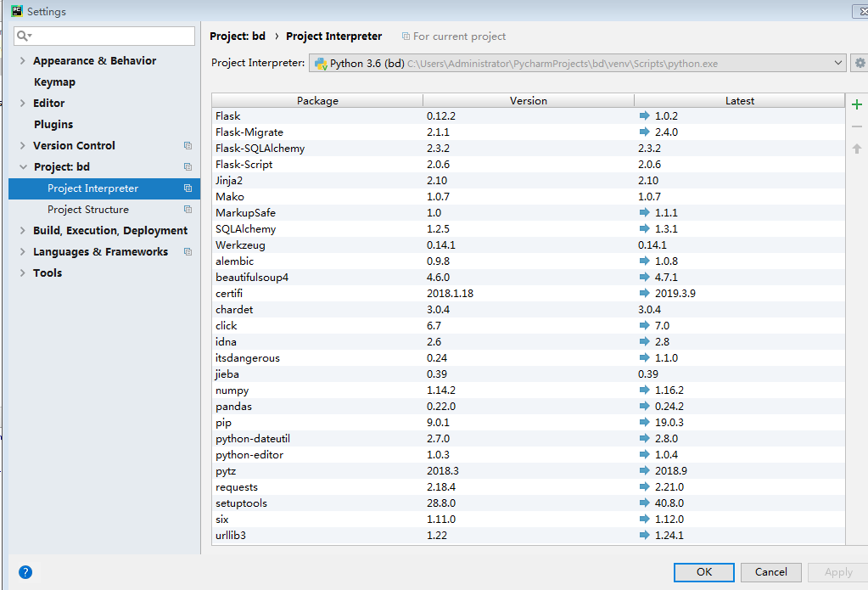Click the project-level icon beside Project Structure
This screenshot has width=868, height=590.
point(188,210)
